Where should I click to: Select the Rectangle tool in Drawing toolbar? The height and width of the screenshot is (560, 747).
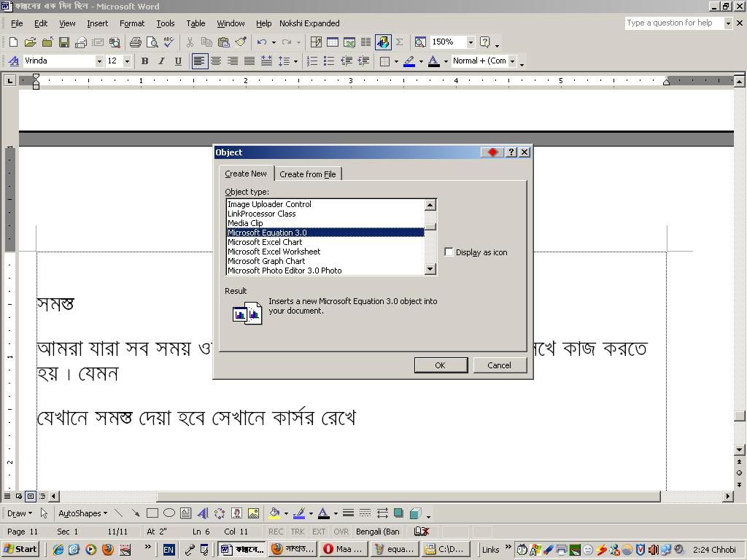coord(152,513)
